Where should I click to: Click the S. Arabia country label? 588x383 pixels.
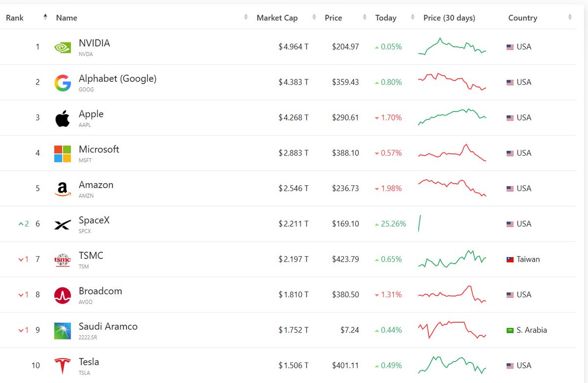pyautogui.click(x=532, y=330)
